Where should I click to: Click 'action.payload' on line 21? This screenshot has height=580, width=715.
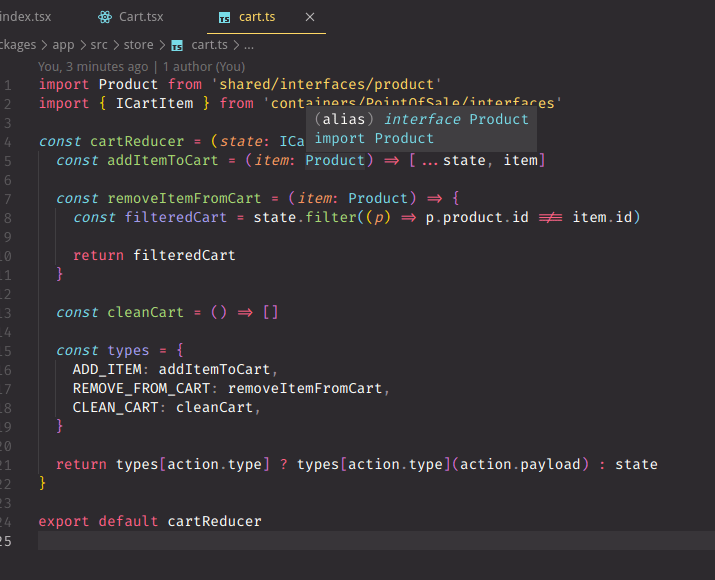520,465
